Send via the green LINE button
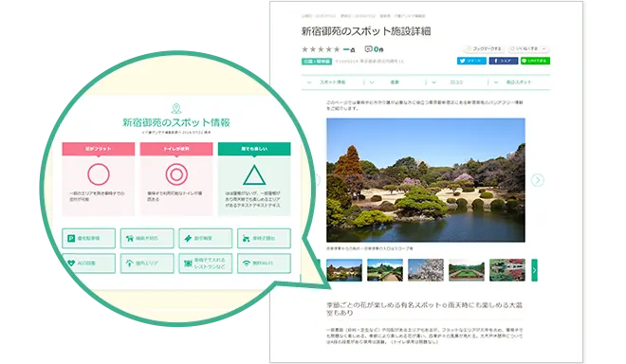The width and height of the screenshot is (626, 364). click(x=535, y=61)
